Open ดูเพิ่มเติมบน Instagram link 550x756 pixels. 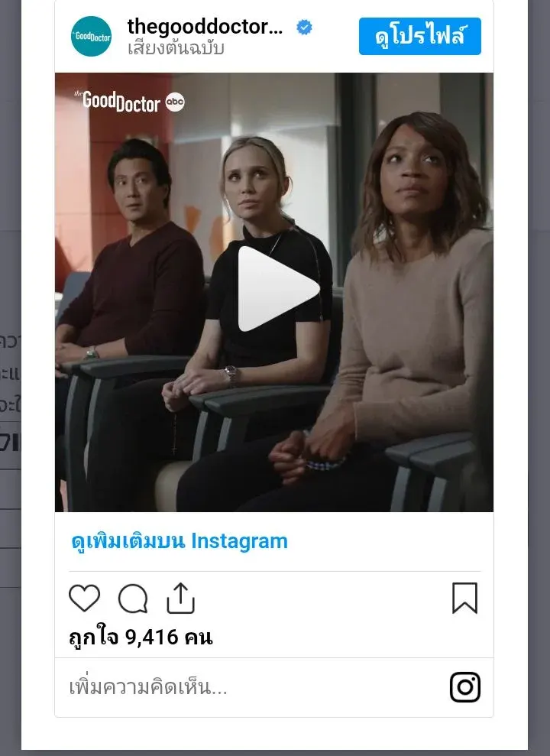click(180, 541)
